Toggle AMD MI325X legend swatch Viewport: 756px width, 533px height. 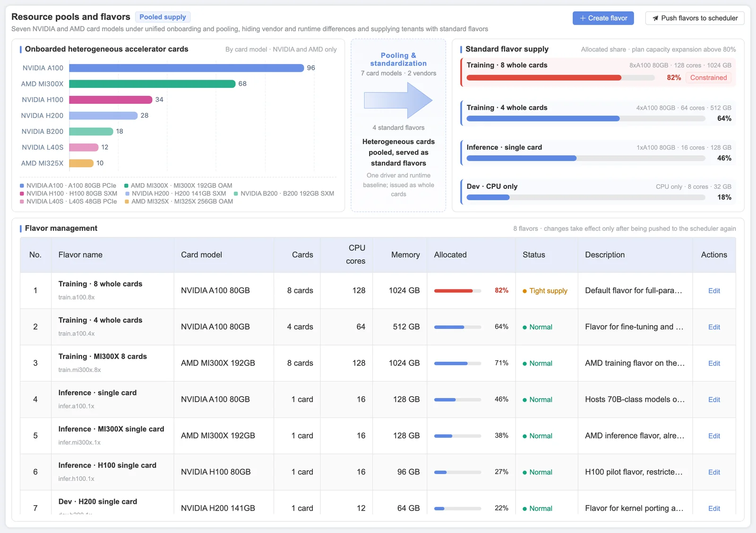coord(127,202)
